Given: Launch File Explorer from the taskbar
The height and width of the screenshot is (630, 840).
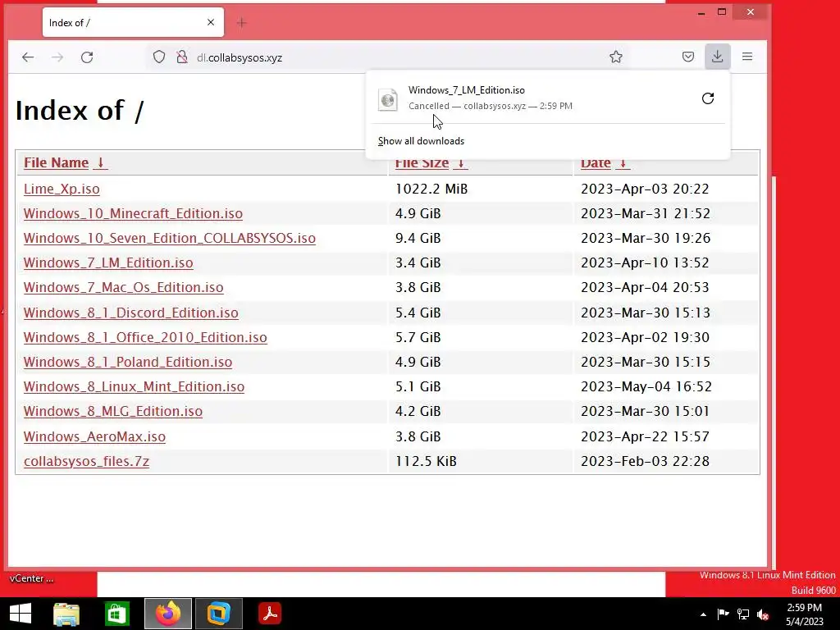Looking at the screenshot, I should coord(66,614).
